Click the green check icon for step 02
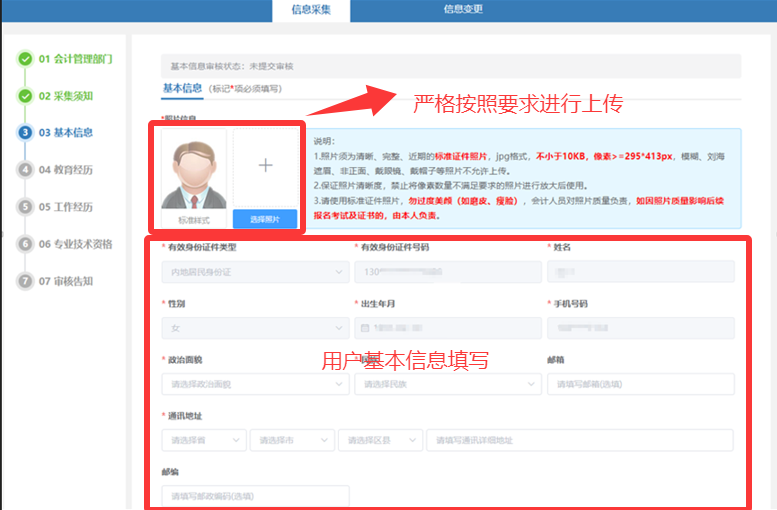The width and height of the screenshot is (777, 510). point(25,96)
